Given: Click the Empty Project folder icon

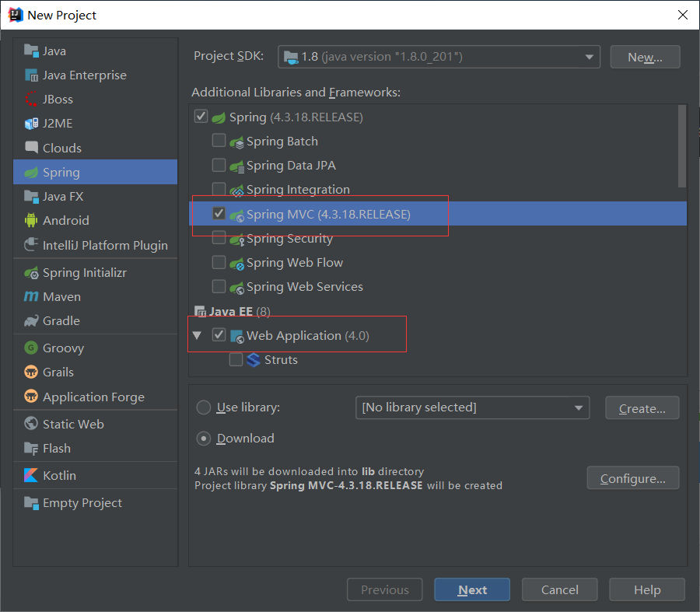Looking at the screenshot, I should pos(31,502).
